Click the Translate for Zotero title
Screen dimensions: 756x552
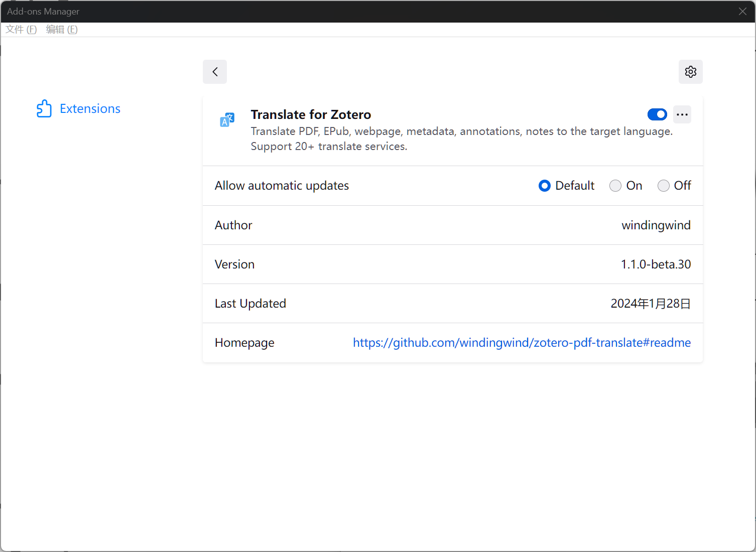click(x=311, y=114)
